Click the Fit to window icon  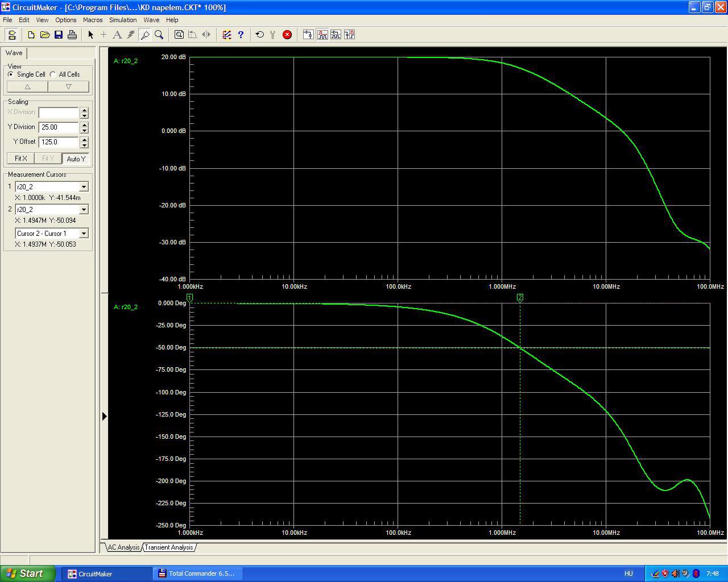[179, 35]
